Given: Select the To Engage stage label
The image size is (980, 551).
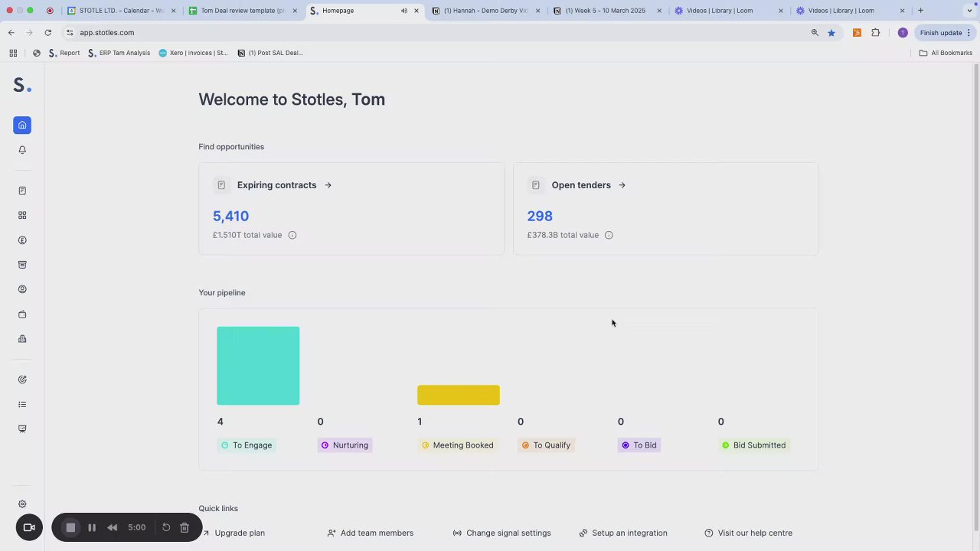Looking at the screenshot, I should coord(247,445).
